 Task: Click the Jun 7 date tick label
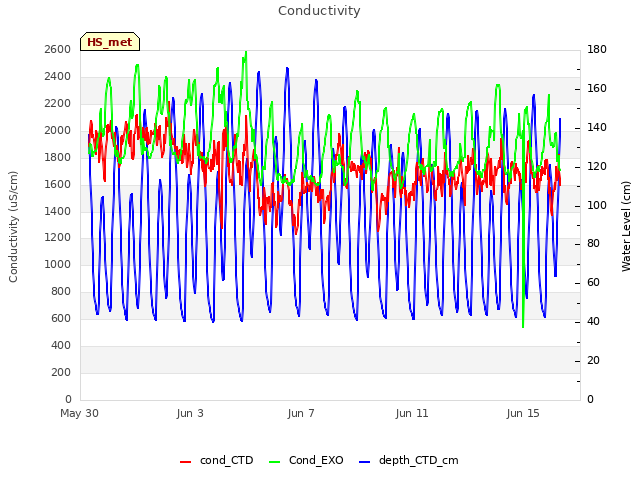(301, 413)
